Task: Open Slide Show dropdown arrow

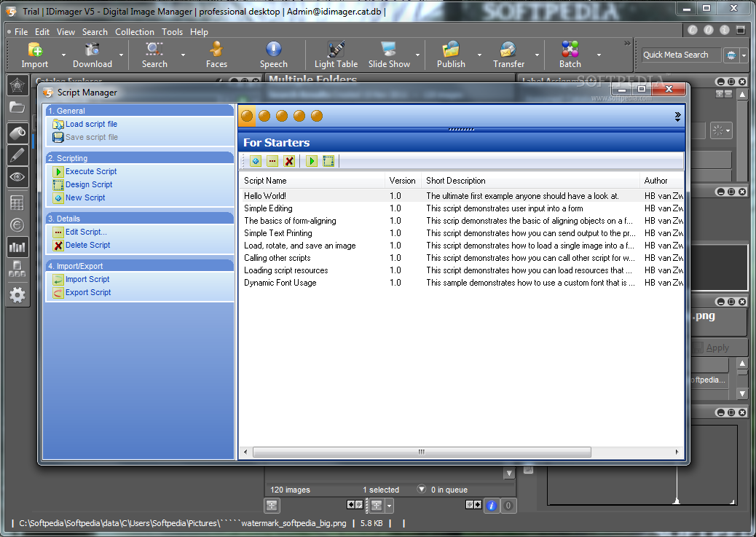Action: (417, 55)
